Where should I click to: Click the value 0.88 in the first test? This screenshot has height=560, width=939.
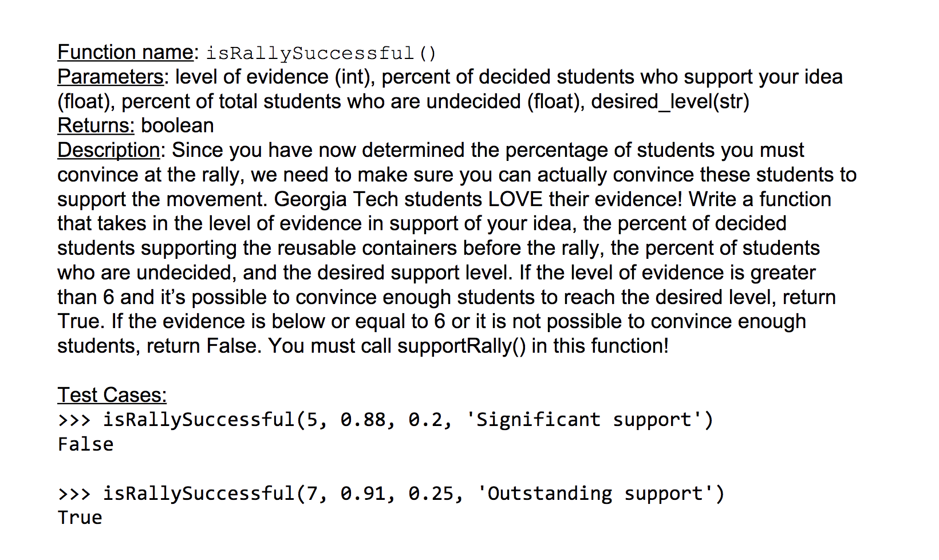363,420
